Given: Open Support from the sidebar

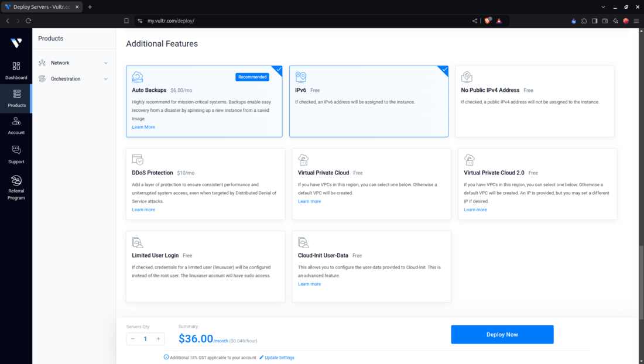Looking at the screenshot, I should pyautogui.click(x=16, y=154).
